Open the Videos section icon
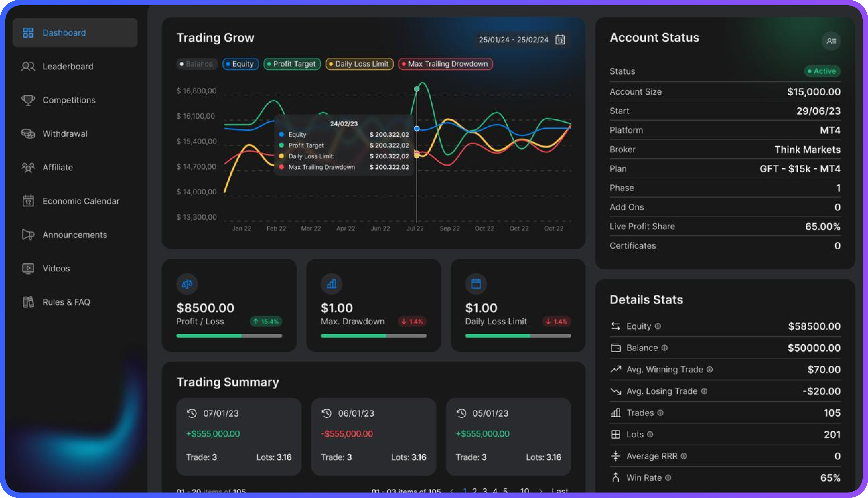The width and height of the screenshot is (868, 498). [x=28, y=268]
